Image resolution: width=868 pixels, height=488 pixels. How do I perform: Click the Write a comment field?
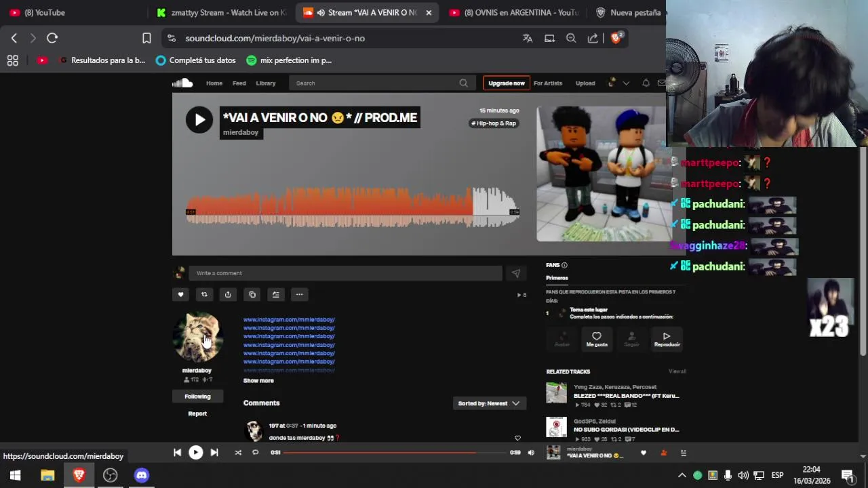345,273
